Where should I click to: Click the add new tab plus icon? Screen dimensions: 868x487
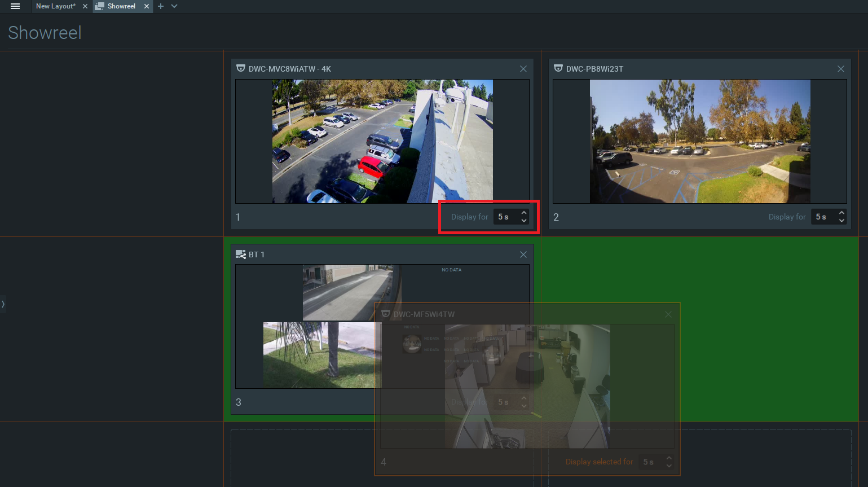(161, 6)
